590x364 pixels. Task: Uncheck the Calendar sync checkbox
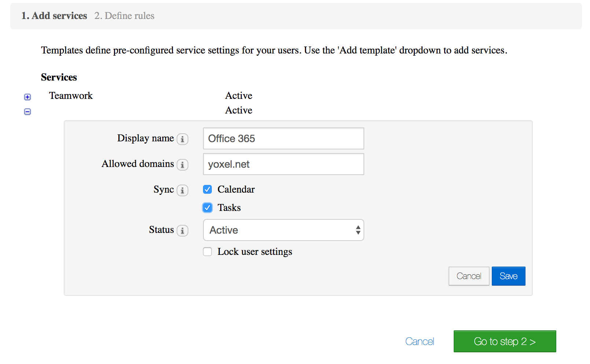207,189
